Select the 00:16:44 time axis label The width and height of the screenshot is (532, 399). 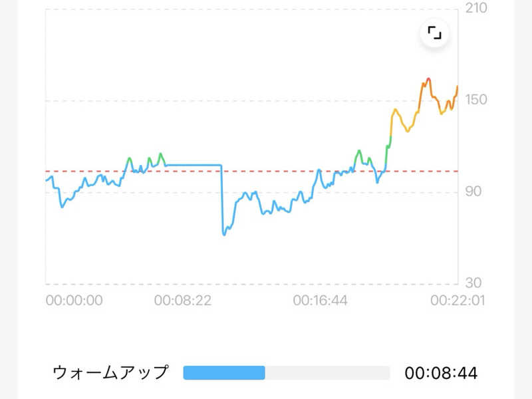321,301
